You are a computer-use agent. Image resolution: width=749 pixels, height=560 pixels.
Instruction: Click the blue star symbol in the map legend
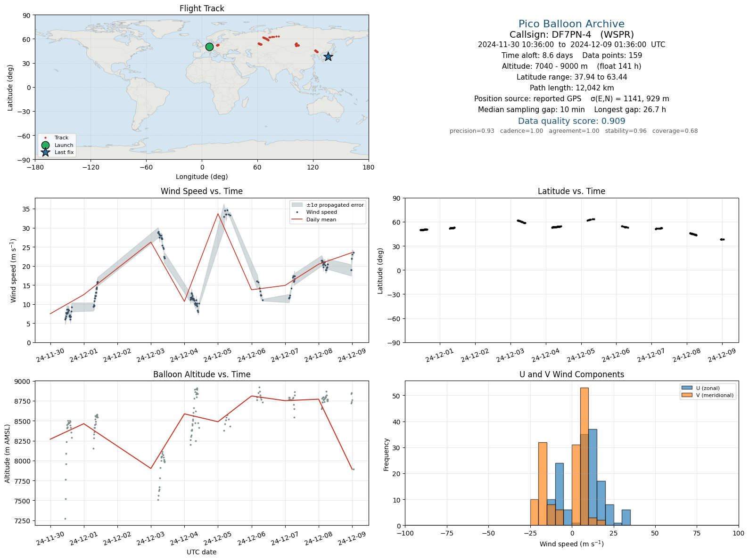pos(45,152)
